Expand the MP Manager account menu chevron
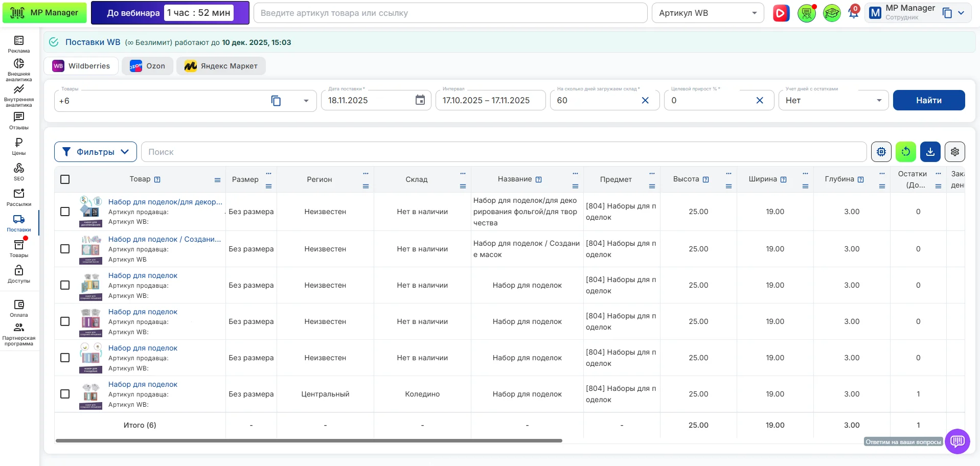The height and width of the screenshot is (466, 980). point(962,12)
